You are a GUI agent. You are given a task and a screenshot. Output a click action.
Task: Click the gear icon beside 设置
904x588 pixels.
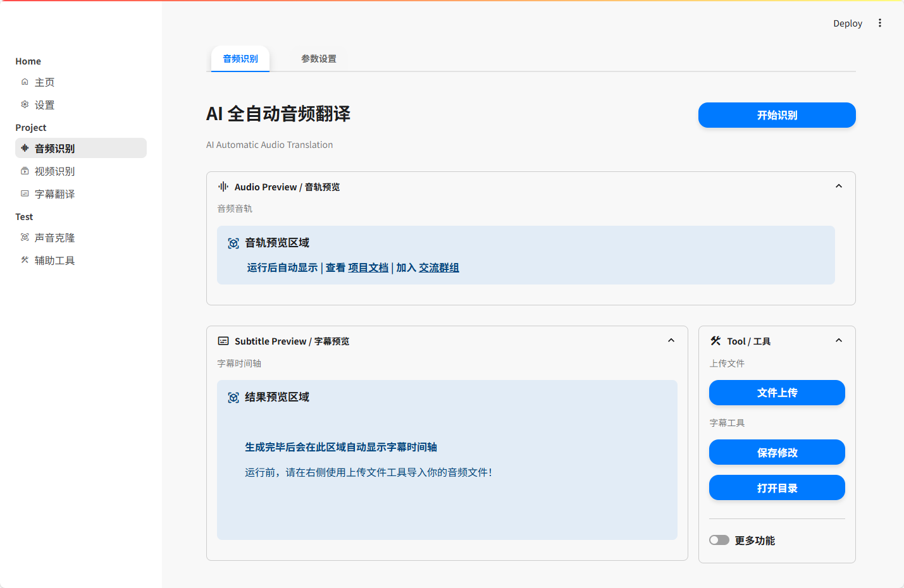25,105
